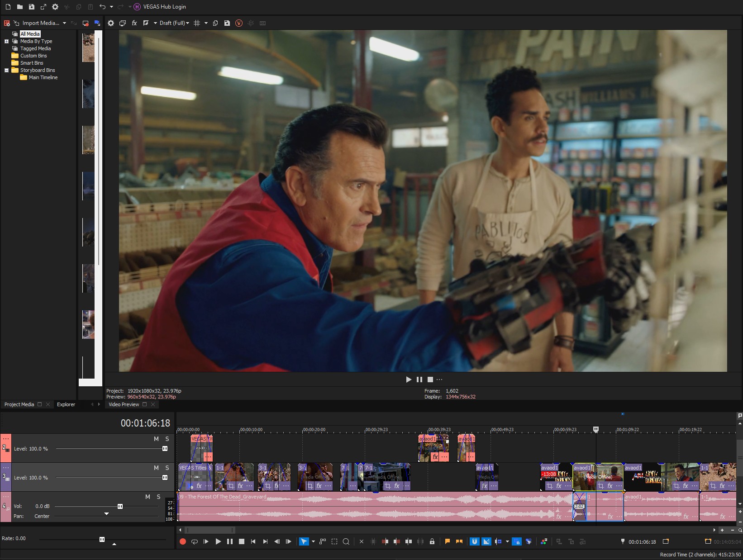Create a new project

(x=8, y=7)
